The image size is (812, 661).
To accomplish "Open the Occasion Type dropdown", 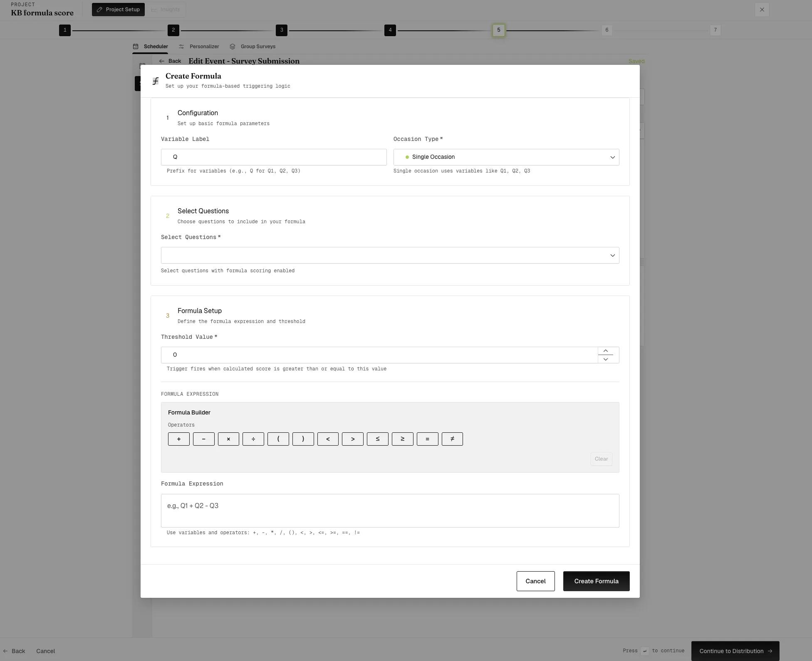I will click(506, 157).
